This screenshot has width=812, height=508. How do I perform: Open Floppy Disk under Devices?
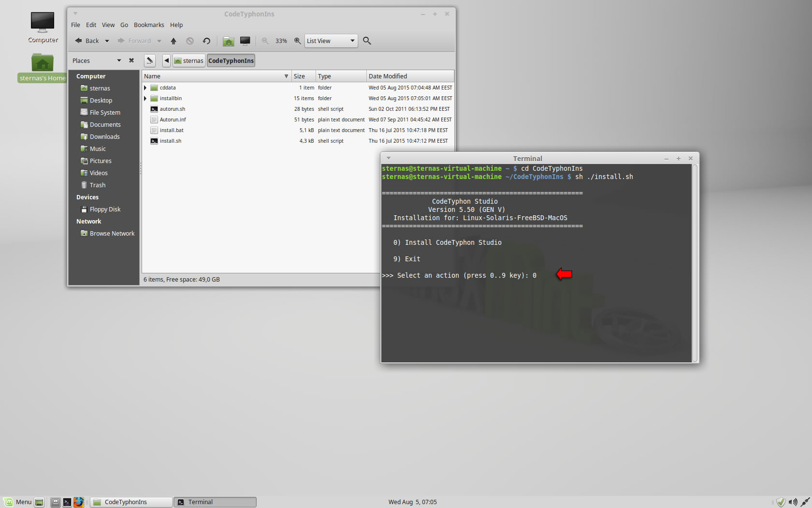(x=105, y=209)
